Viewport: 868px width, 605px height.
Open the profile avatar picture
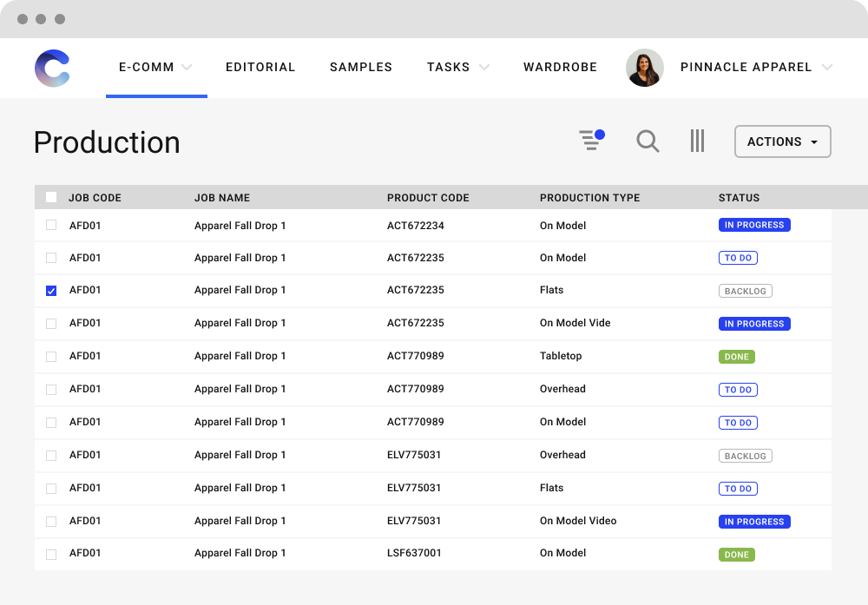(x=645, y=67)
